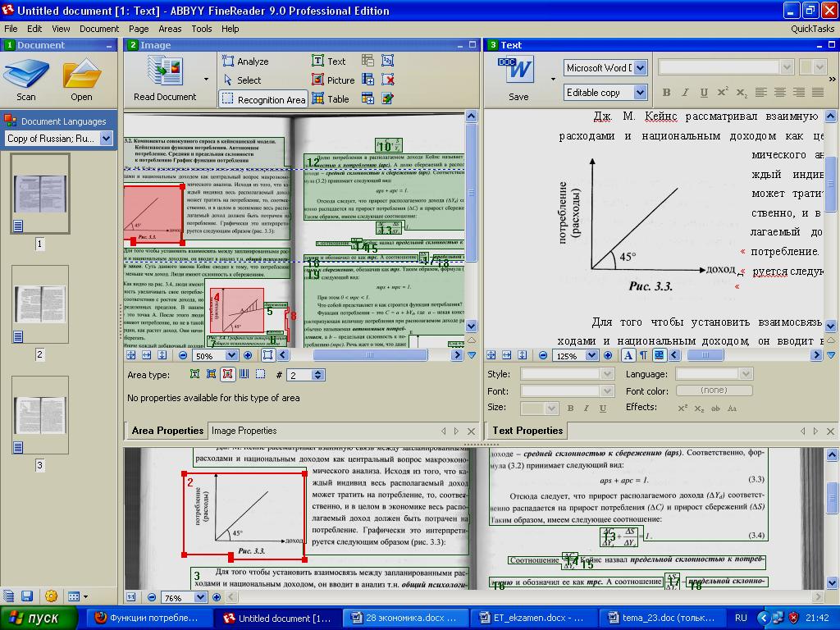Screen dimensions: 840x630
Task: Click the delete area icon with red X
Action: [x=387, y=80]
